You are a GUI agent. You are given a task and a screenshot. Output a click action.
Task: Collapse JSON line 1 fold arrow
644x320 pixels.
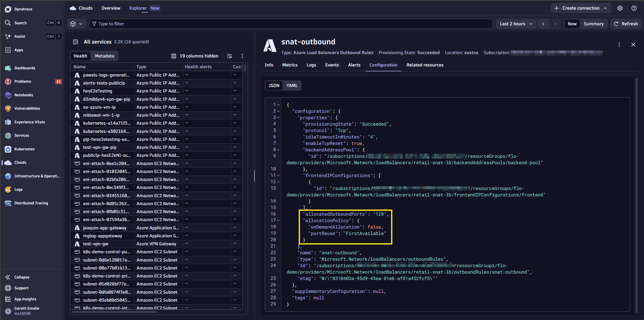coord(279,105)
